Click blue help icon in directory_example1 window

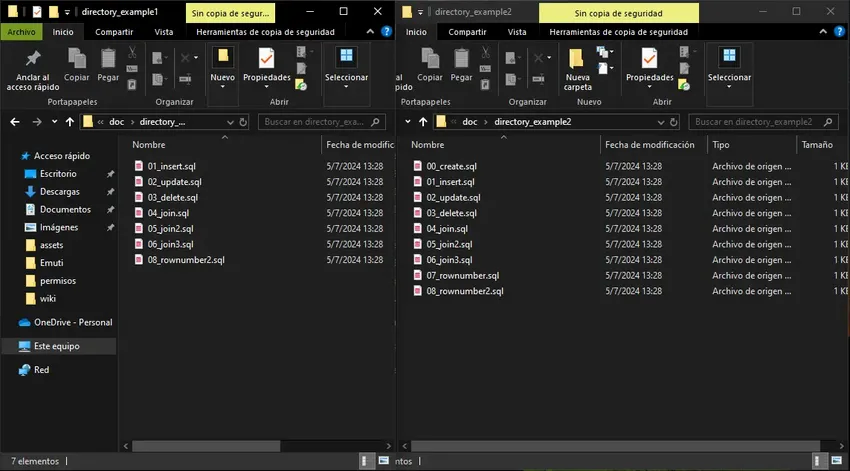point(386,32)
